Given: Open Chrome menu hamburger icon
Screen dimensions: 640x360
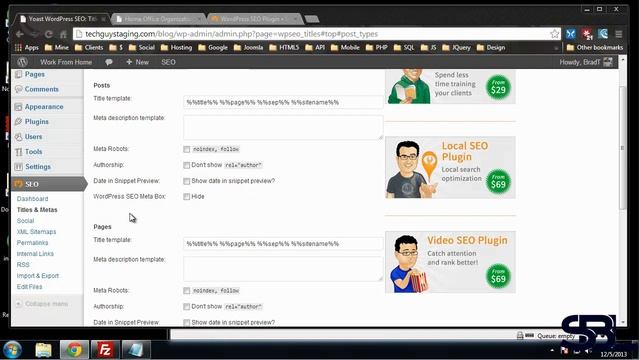Looking at the screenshot, I should 619,34.
